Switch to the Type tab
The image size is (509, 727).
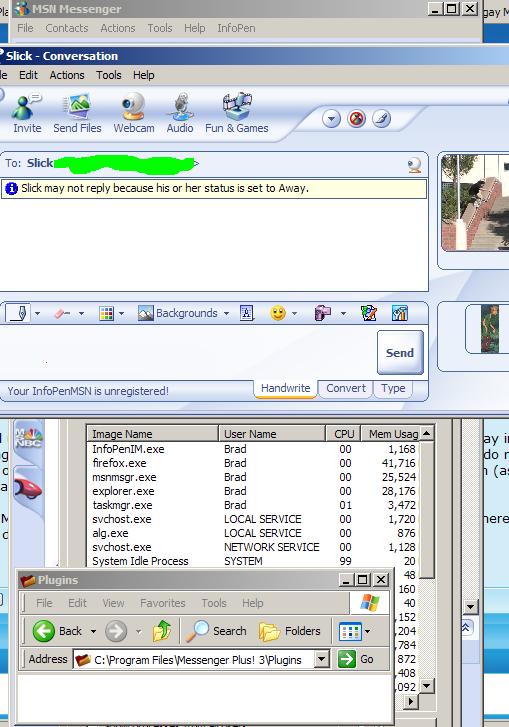click(x=393, y=389)
